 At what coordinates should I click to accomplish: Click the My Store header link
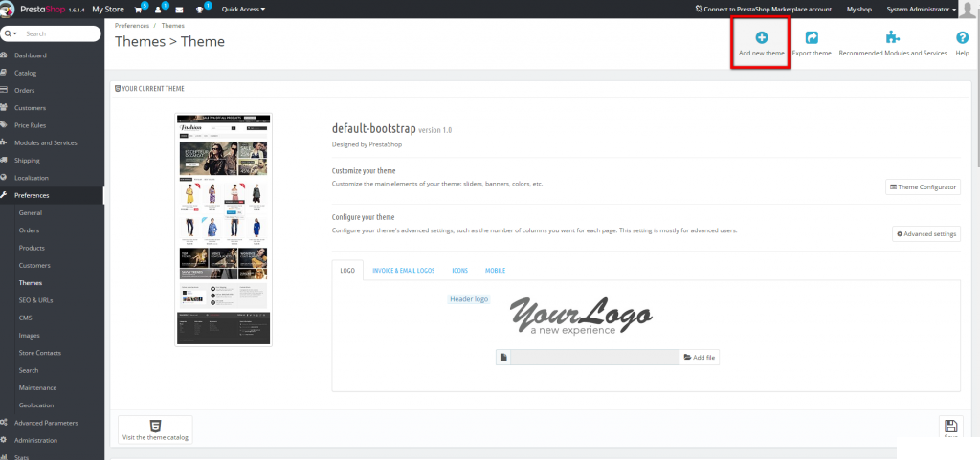point(108,10)
